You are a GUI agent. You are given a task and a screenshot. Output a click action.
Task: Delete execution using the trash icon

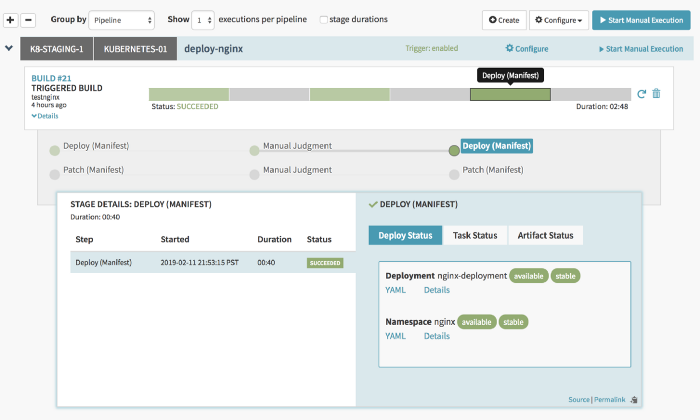click(656, 94)
